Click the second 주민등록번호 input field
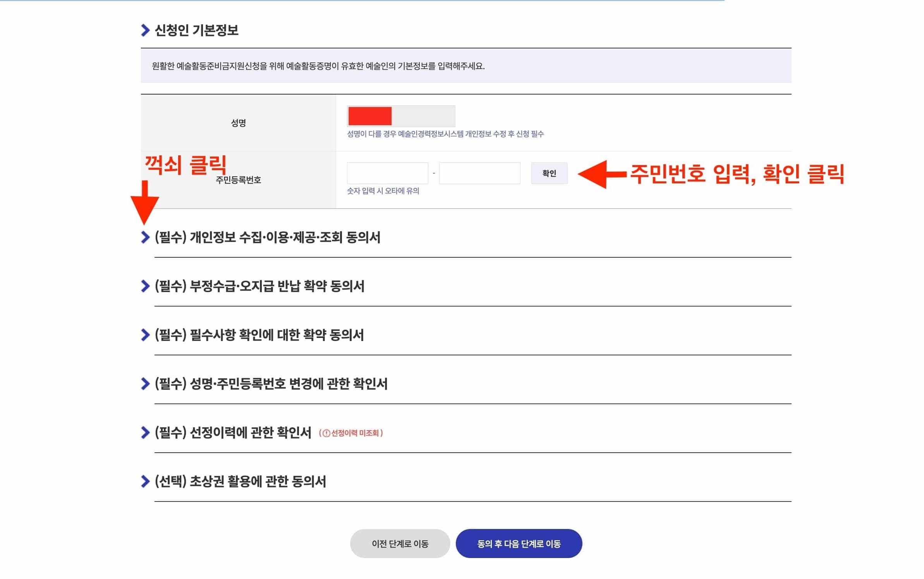This screenshot has height=579, width=924. [480, 174]
